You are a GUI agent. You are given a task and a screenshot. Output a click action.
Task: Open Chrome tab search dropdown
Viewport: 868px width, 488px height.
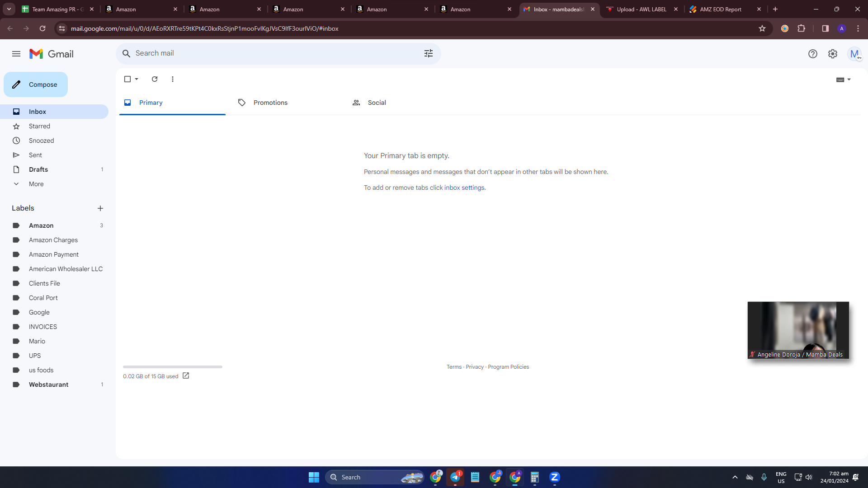coord(9,9)
